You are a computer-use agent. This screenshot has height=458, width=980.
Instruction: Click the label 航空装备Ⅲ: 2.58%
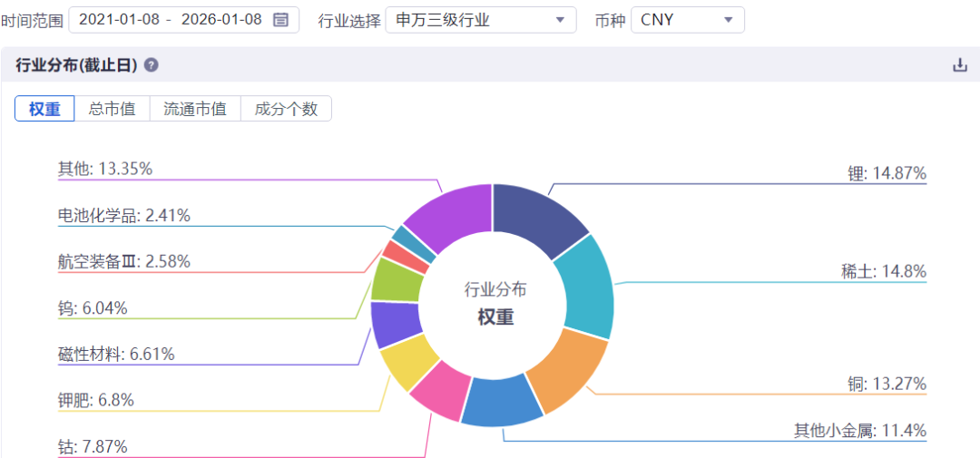(123, 261)
